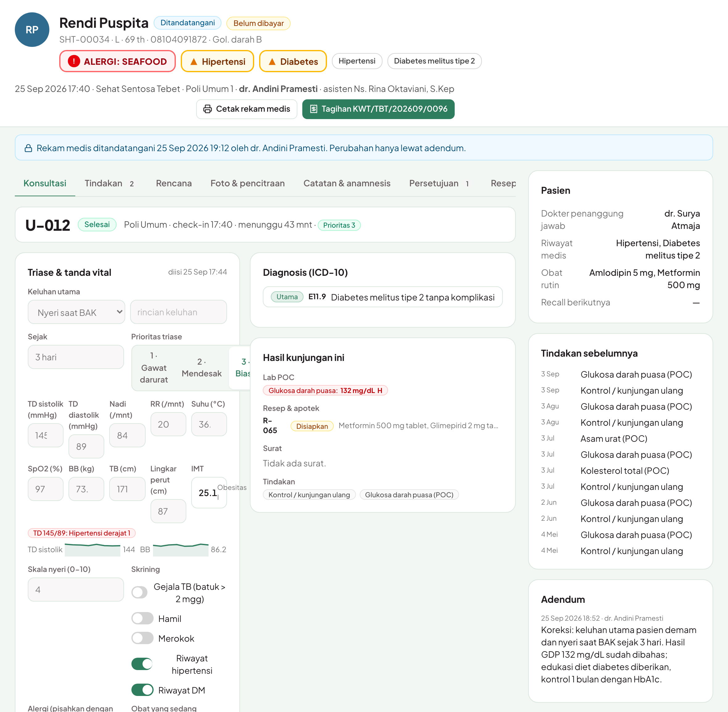The width and height of the screenshot is (728, 712).
Task: Click the E11.9 primary diagnosis entry
Action: tap(383, 297)
